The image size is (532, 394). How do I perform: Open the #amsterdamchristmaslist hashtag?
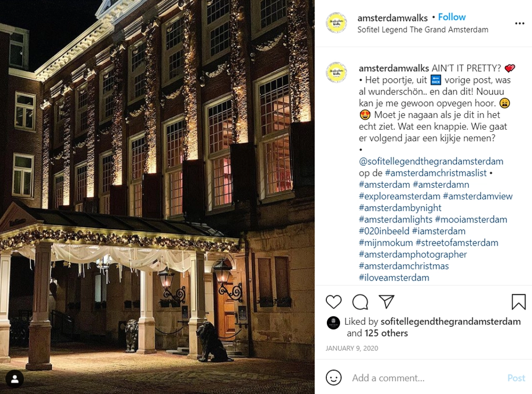(435, 173)
